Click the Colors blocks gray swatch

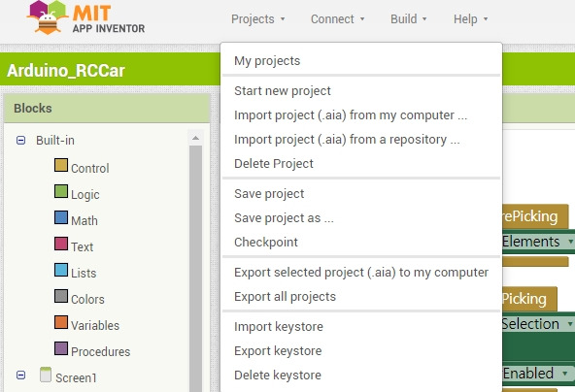61,296
